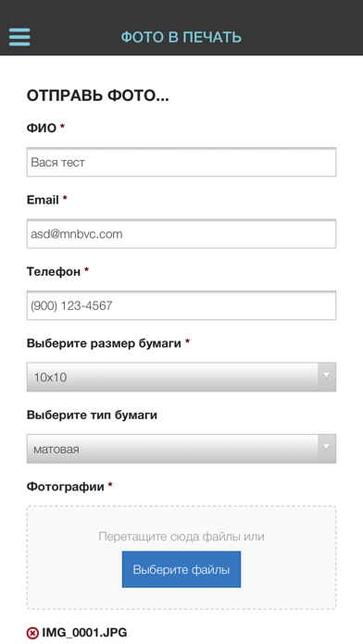
Task: Click the Перетащите сюда файлы drop zone text
Action: point(181,537)
